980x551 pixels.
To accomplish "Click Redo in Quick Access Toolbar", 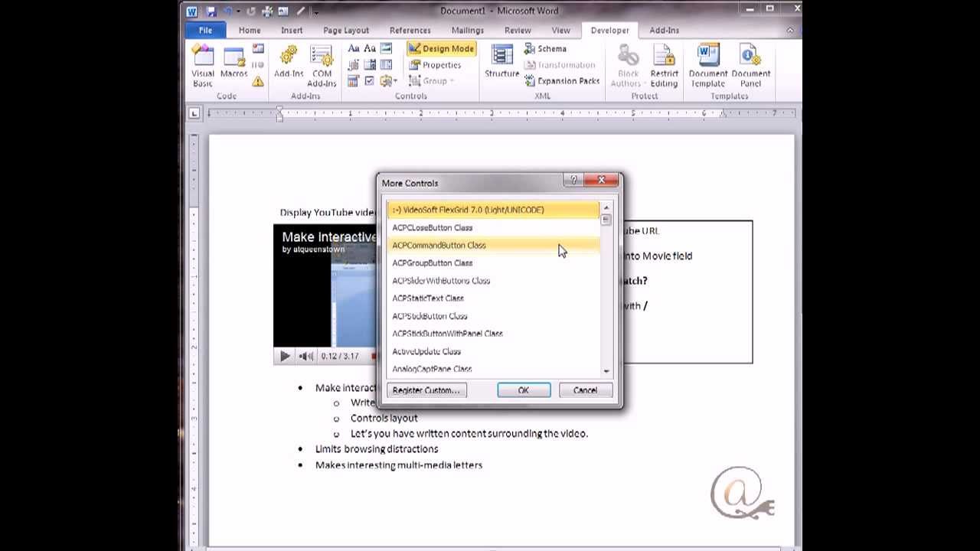I will pos(251,11).
